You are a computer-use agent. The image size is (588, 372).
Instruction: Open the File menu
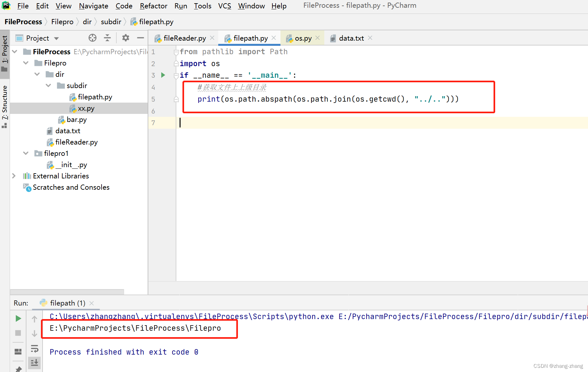click(x=23, y=6)
